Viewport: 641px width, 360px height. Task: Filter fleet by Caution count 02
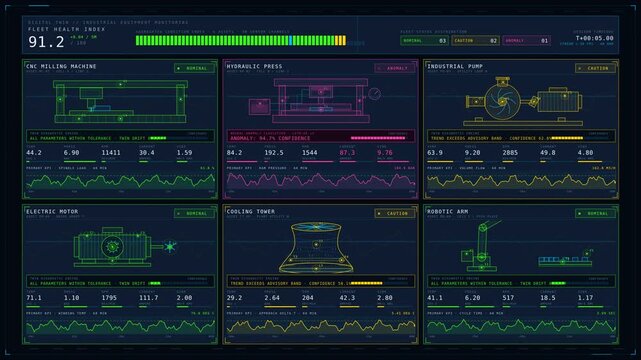(x=475, y=40)
